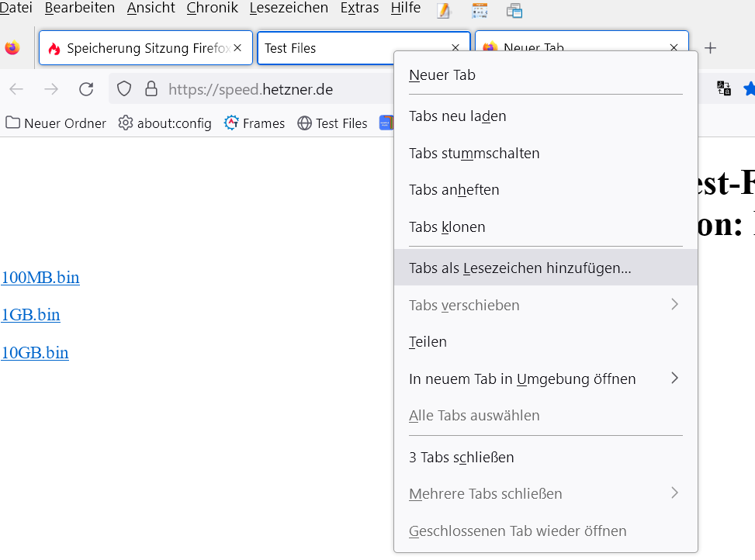Image resolution: width=755 pixels, height=560 pixels.
Task: Open the Chronik menu
Action: (212, 9)
